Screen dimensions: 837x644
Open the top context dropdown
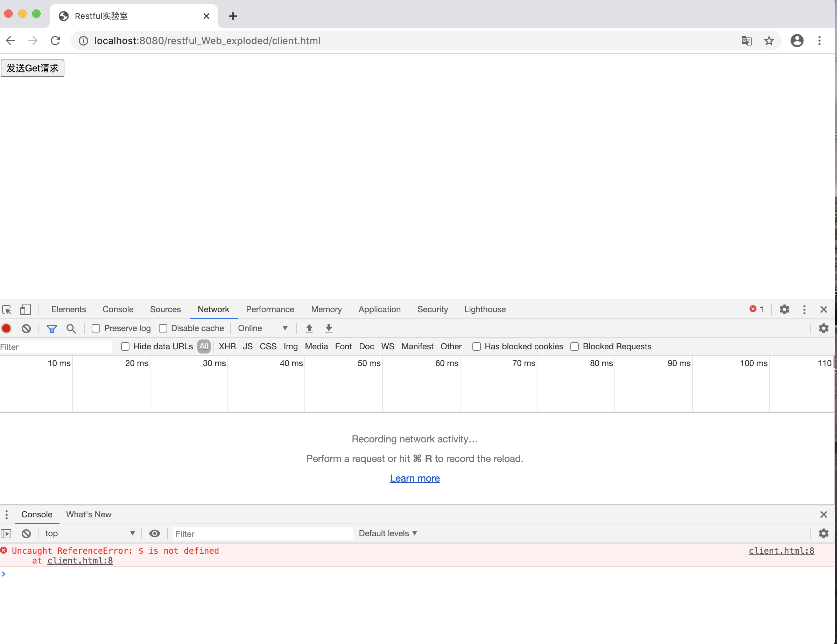tap(90, 534)
